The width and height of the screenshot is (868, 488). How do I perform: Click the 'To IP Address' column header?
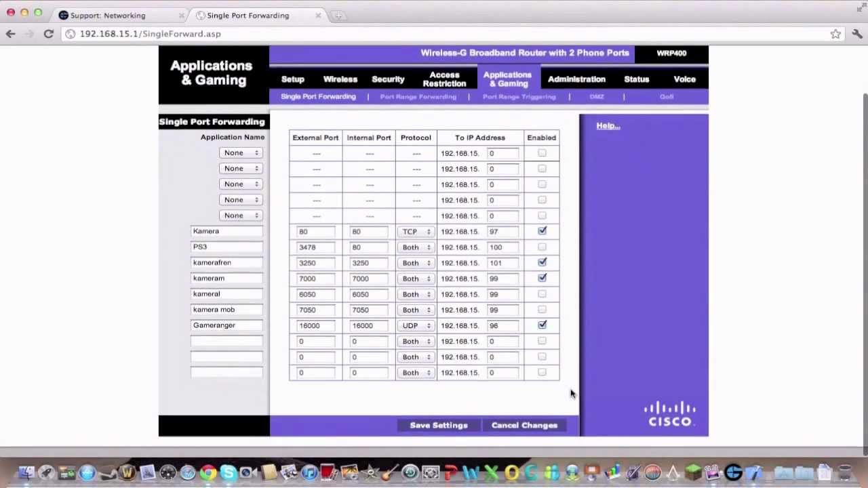[x=480, y=138]
